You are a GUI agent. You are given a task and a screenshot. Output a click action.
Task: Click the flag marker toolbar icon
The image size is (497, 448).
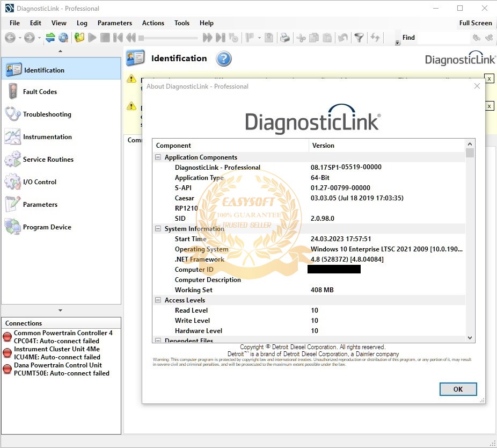click(250, 38)
